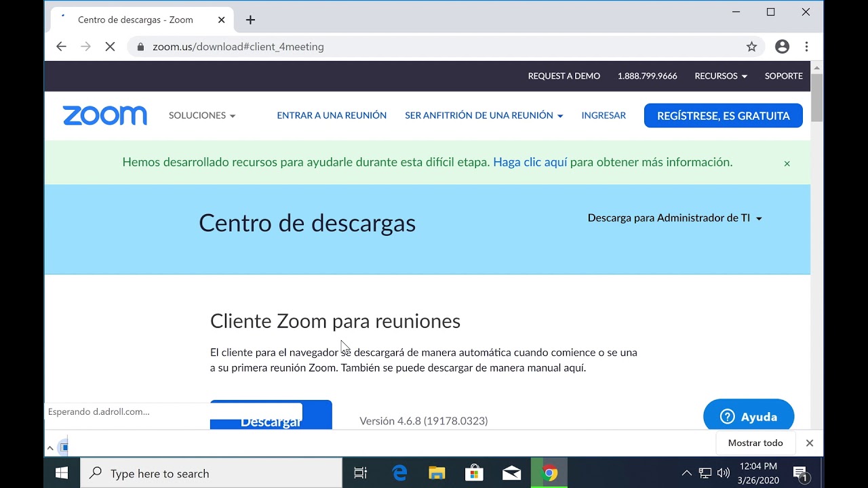
Task: Click the Windows search box
Action: [211, 473]
